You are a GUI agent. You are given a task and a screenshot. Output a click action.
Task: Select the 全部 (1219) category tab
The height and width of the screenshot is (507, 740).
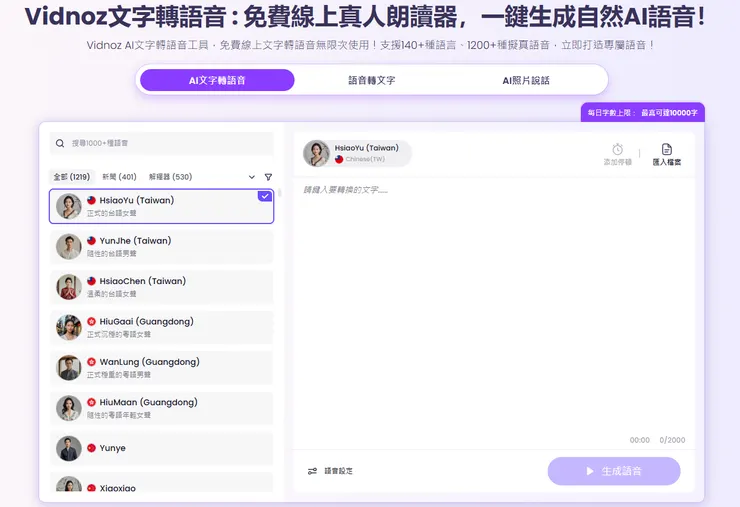click(72, 177)
